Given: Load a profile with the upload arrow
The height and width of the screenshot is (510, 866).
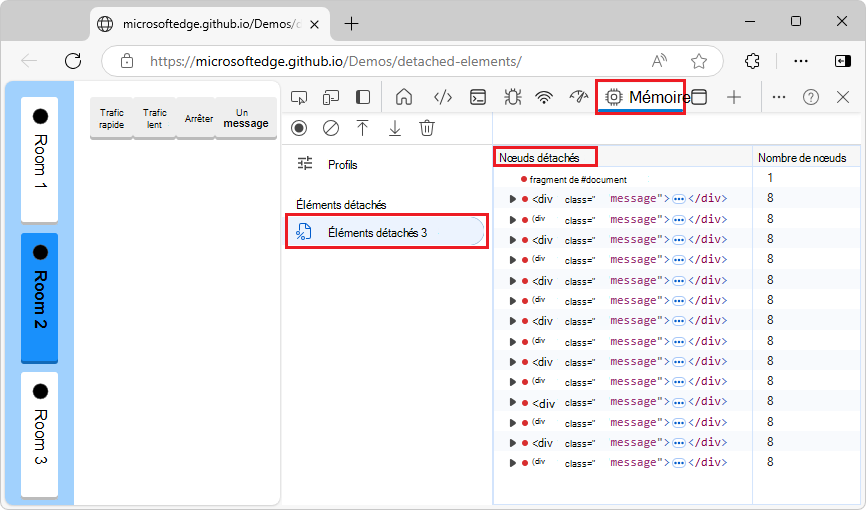Looking at the screenshot, I should (362, 128).
